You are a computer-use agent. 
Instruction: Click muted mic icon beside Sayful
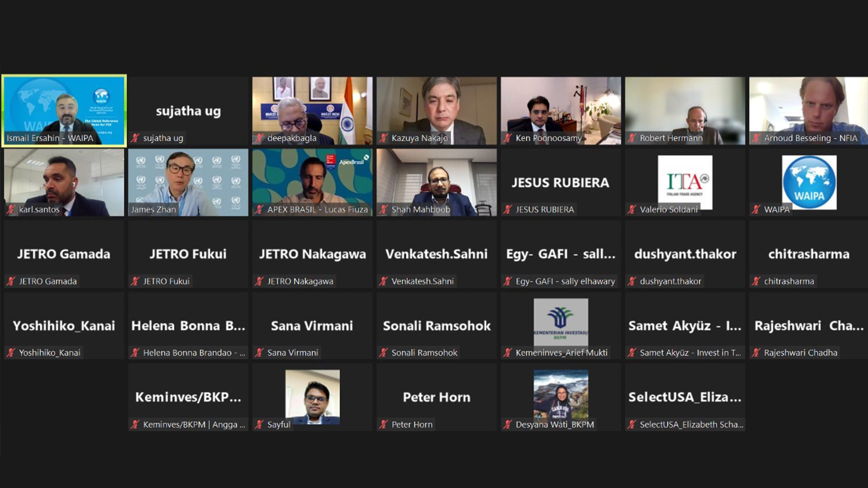coord(259,425)
